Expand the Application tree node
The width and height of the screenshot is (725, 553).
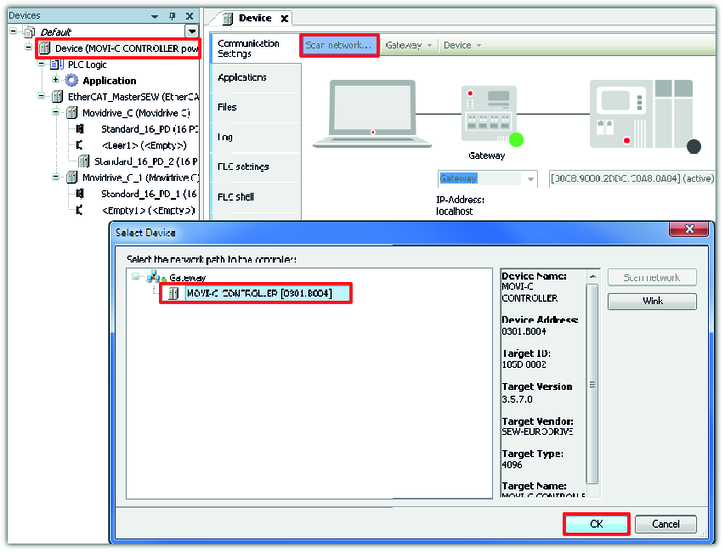pos(56,81)
